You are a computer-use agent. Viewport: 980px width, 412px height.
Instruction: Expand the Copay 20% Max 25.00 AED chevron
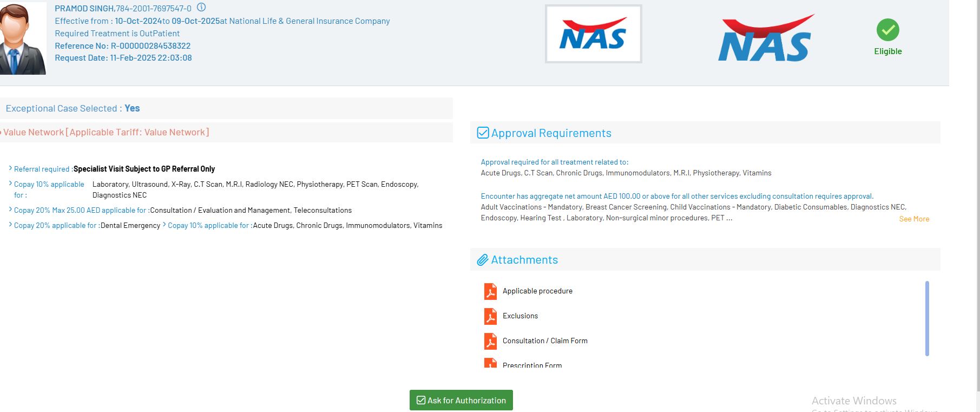(x=10, y=210)
